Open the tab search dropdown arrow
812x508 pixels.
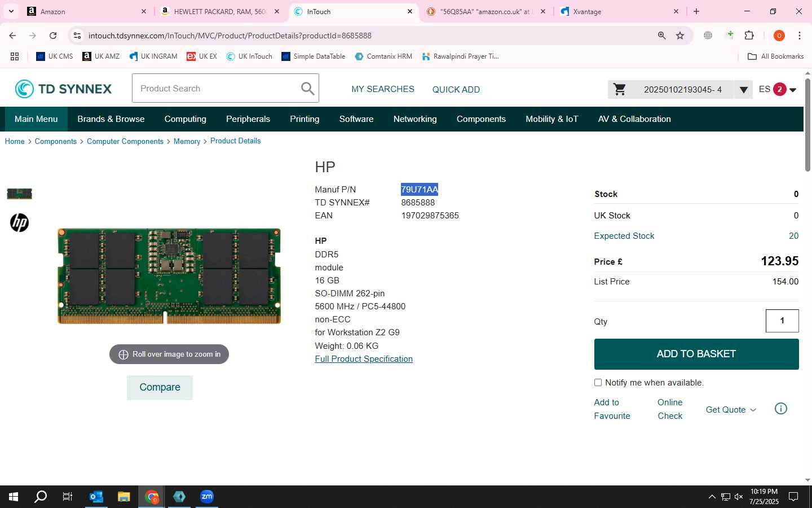(x=11, y=11)
